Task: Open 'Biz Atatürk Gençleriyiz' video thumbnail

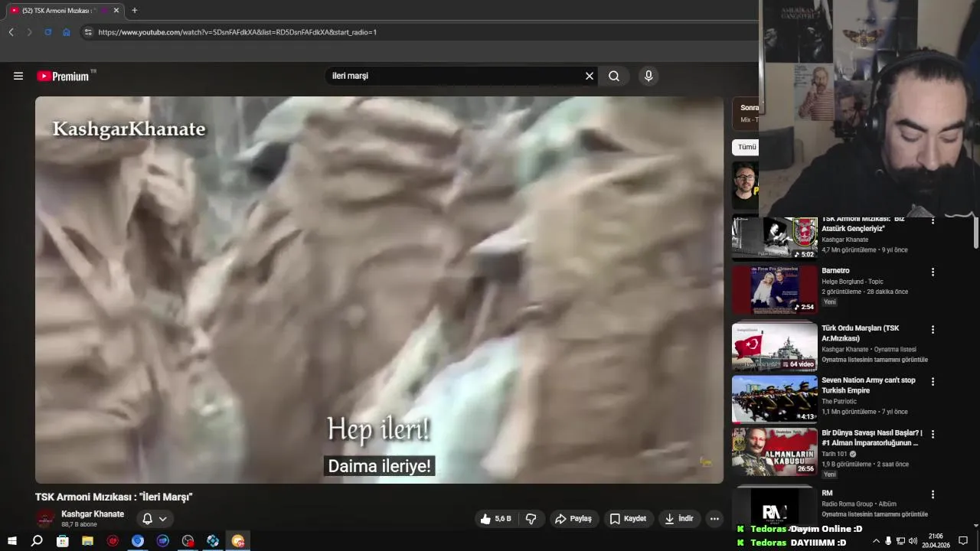Action: click(x=774, y=239)
